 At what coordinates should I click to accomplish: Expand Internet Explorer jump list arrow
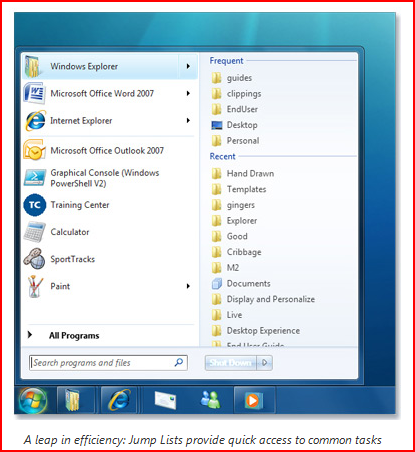(x=188, y=120)
